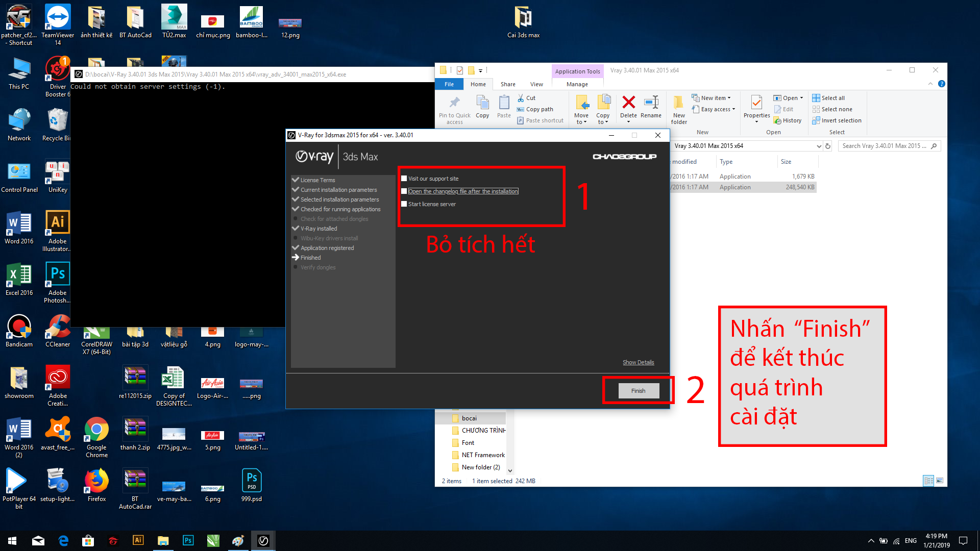Click the Delete icon in Explorer ribbon
980x551 pixels.
point(628,103)
